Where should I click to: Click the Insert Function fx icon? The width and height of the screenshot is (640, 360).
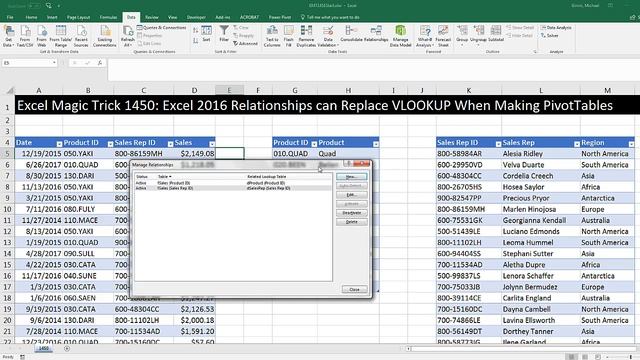coord(100,63)
